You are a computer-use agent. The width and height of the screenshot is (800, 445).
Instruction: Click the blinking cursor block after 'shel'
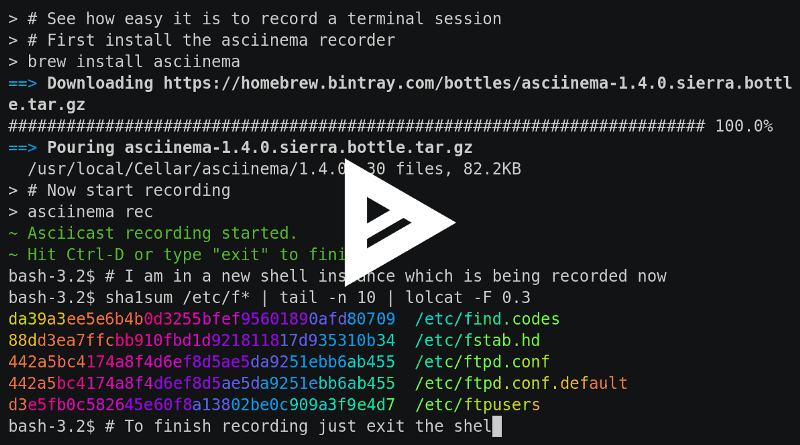497,427
